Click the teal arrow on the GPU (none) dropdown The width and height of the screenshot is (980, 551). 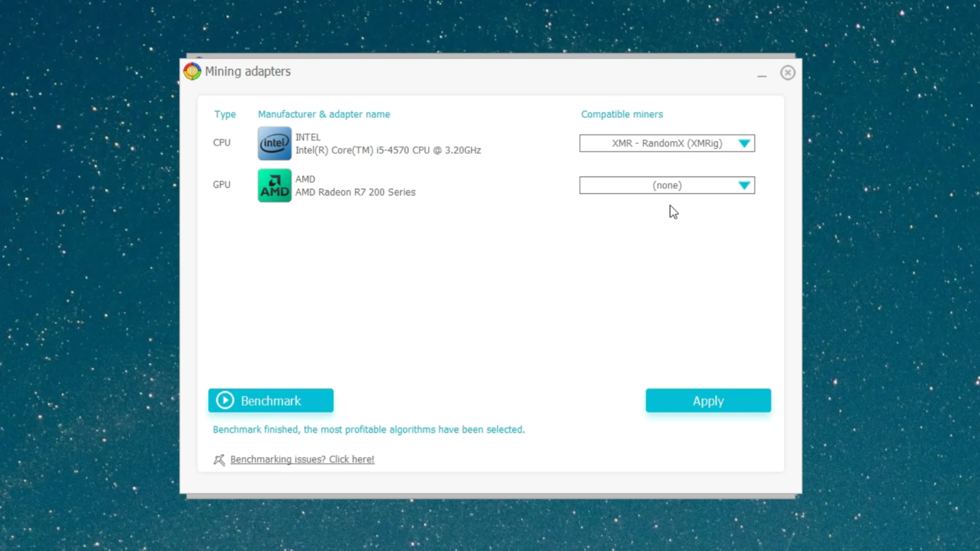(x=744, y=185)
